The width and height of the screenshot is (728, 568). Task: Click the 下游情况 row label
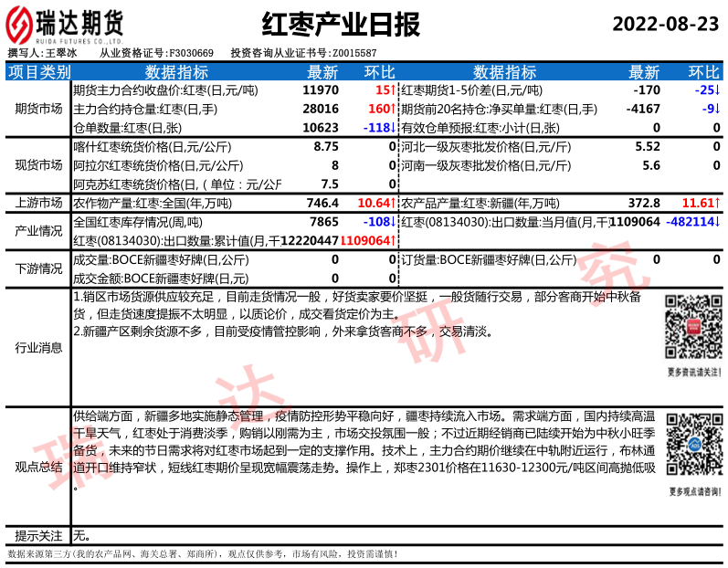coord(38,268)
